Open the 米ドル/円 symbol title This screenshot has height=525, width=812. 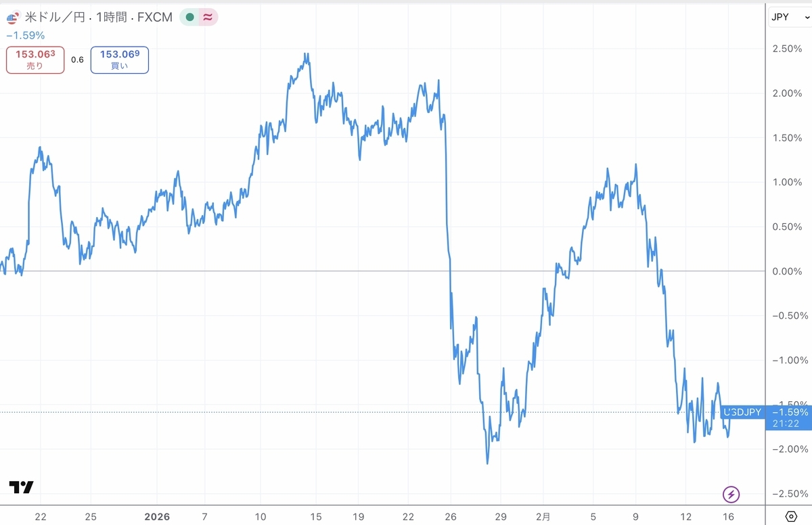pyautogui.click(x=55, y=18)
